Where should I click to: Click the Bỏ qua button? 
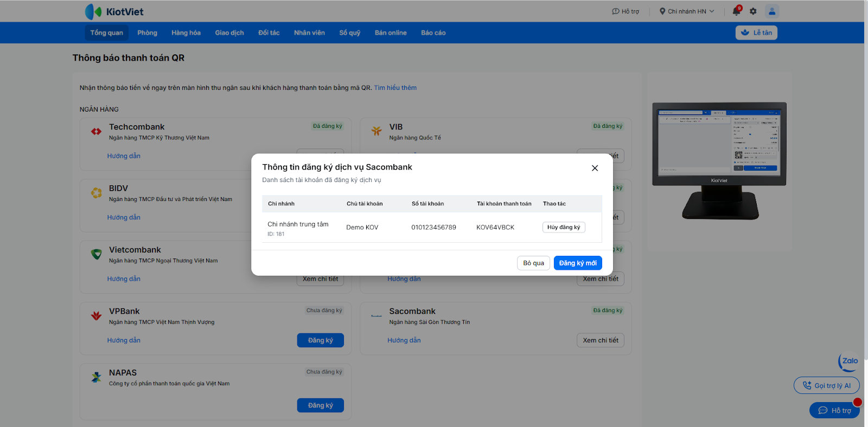click(x=533, y=263)
